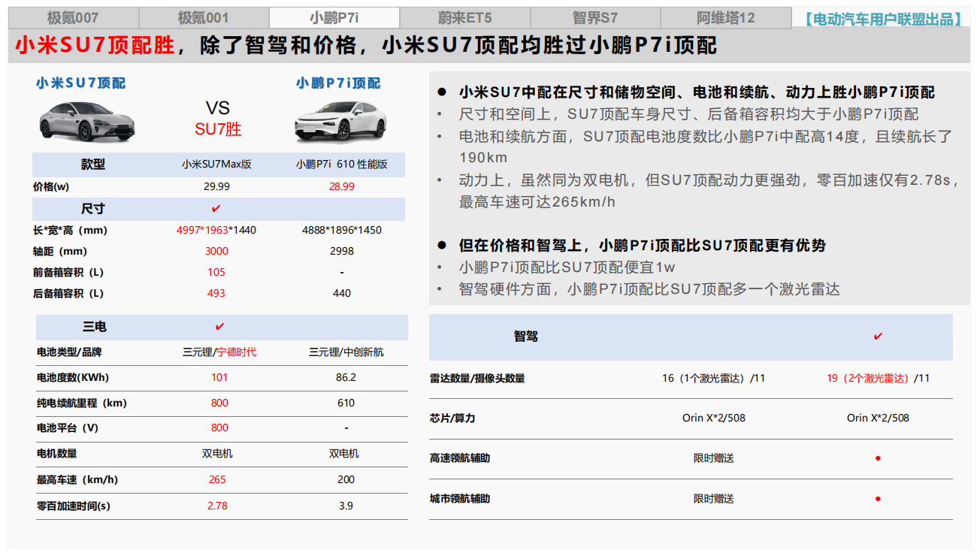Image resolution: width=980 pixels, height=559 pixels.
Task: Click the red SU7胜 text
Action: 218,129
